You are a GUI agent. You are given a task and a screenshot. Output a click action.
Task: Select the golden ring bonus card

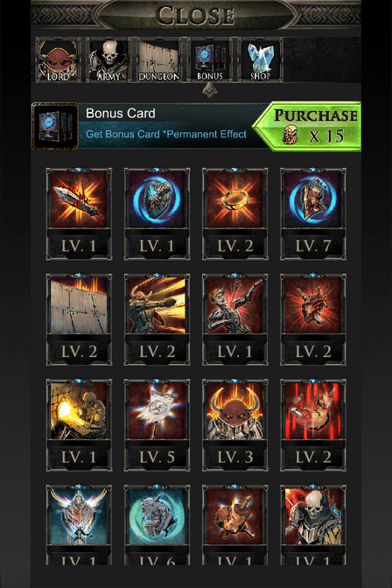coord(234,213)
